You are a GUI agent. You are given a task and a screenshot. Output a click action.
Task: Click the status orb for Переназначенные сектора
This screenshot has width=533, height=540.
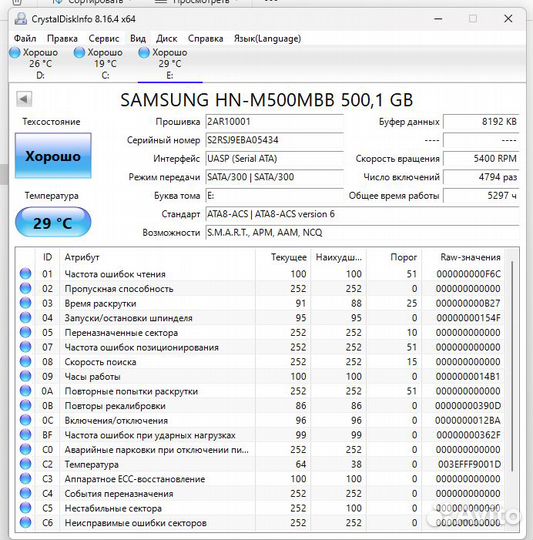[x=25, y=332]
